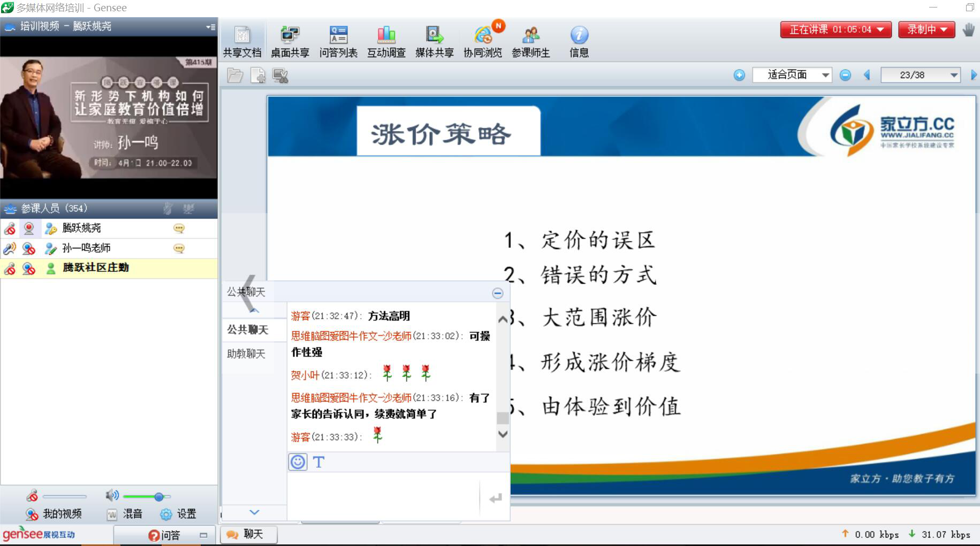Click the zoom in plus button

pyautogui.click(x=739, y=75)
